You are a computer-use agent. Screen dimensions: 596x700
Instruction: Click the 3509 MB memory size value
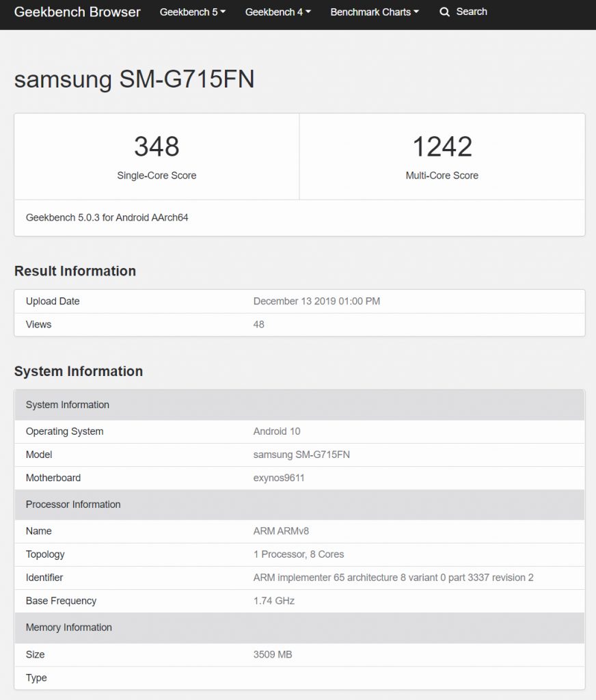[273, 655]
